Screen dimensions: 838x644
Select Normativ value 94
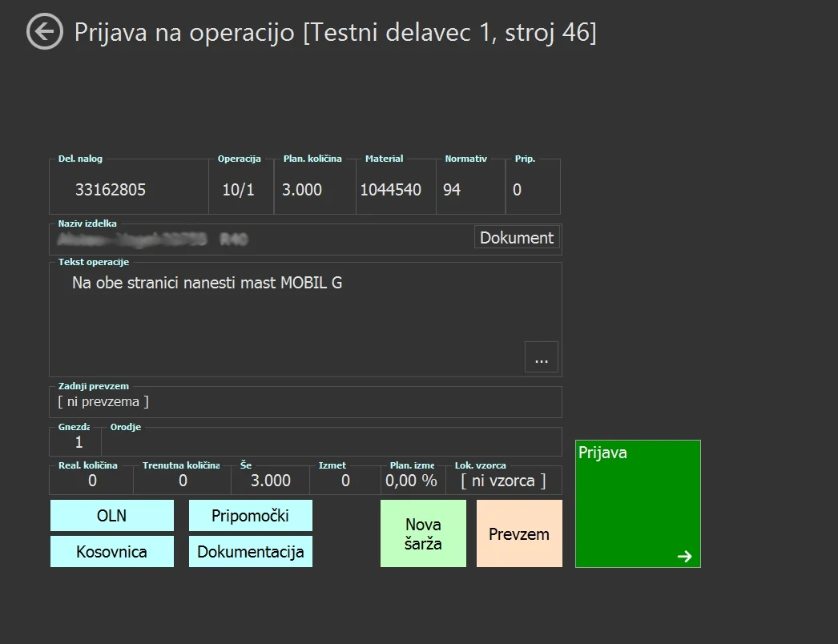(x=452, y=190)
